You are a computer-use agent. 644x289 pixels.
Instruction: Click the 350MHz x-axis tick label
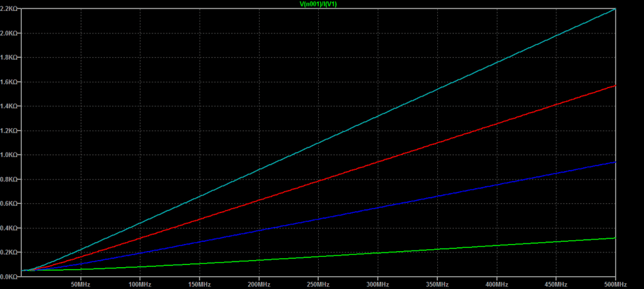[437, 284]
